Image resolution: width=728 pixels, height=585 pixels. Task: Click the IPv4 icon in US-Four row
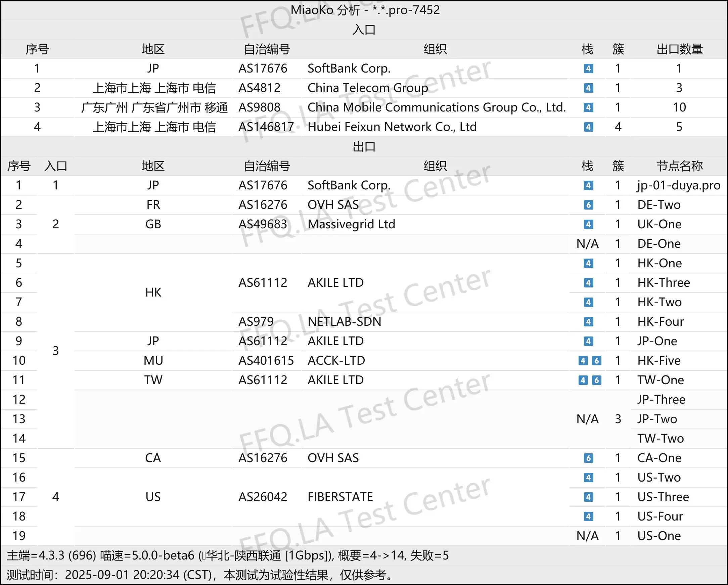point(588,516)
